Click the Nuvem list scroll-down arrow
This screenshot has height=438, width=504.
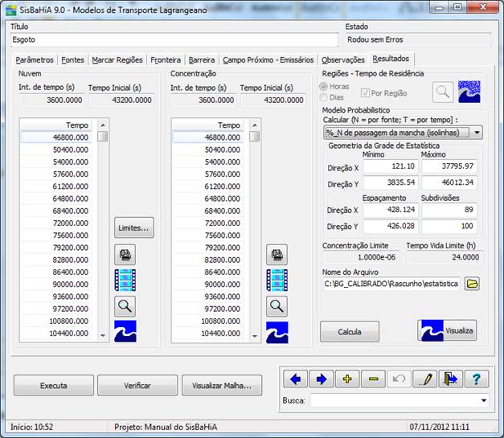(103, 335)
